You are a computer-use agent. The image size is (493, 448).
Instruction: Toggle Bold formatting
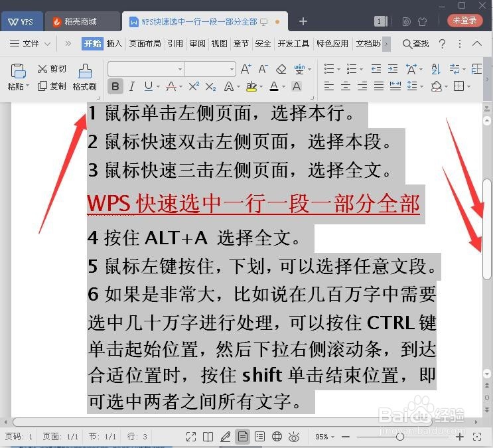click(115, 86)
